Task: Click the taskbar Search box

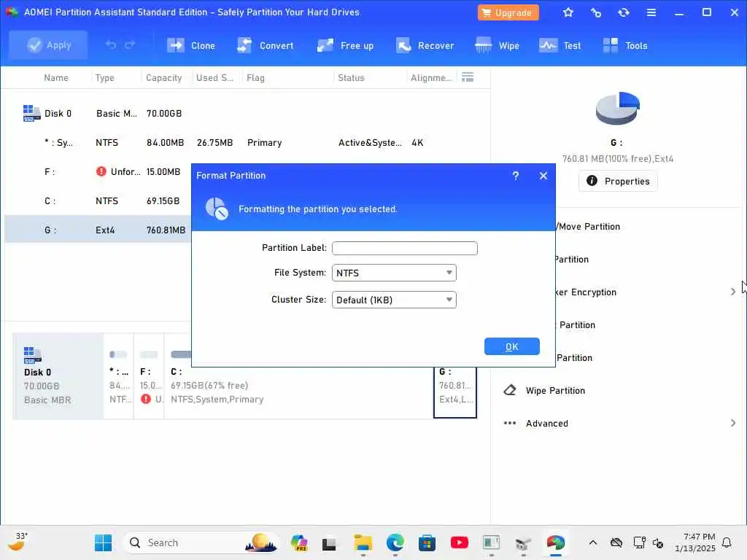Action: tap(201, 542)
